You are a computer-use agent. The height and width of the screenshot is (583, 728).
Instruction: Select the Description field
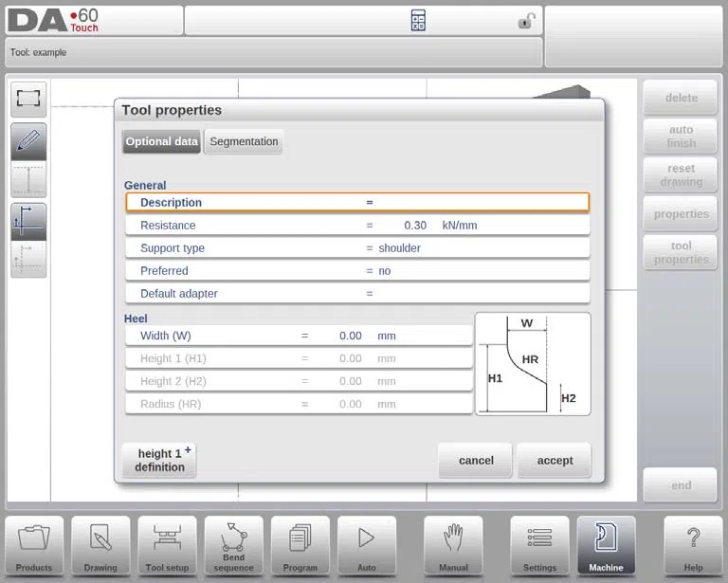tap(357, 202)
